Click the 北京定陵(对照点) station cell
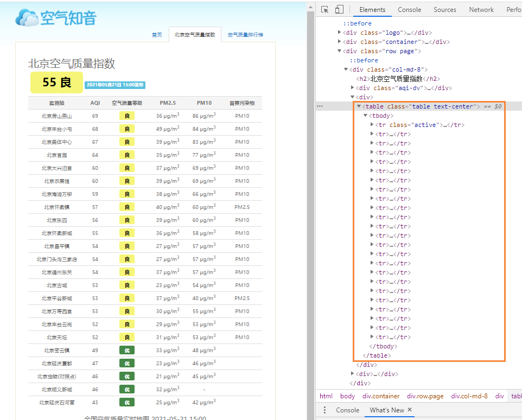This screenshot has width=522, height=420. click(x=56, y=377)
